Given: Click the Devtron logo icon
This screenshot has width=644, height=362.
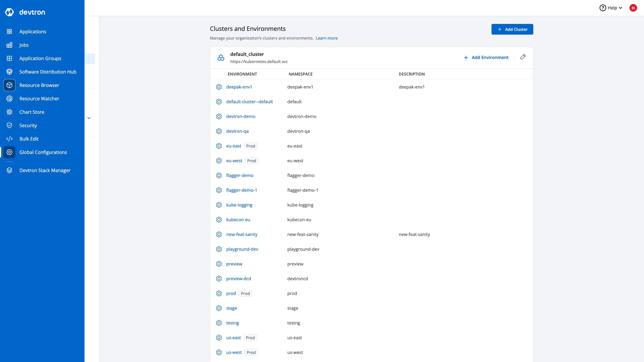Looking at the screenshot, I should [9, 12].
